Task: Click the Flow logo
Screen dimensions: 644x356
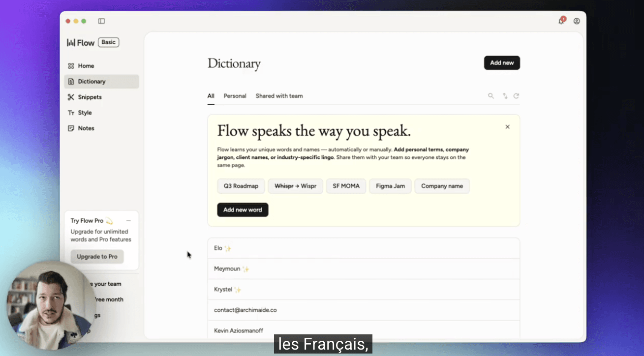Action: pos(81,43)
